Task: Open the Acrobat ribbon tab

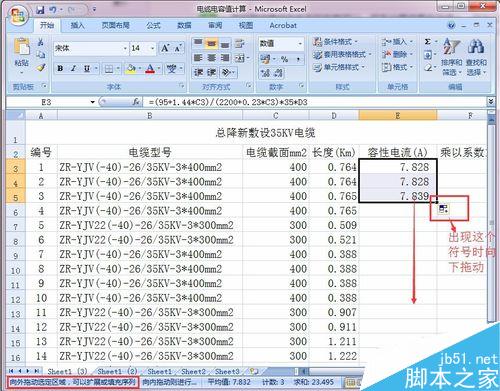Action: 283,25
